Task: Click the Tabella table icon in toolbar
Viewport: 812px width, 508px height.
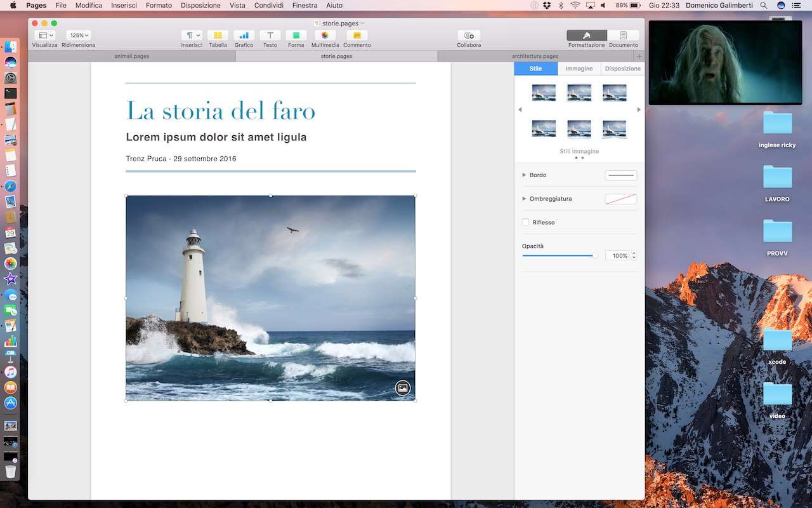Action: point(218,36)
